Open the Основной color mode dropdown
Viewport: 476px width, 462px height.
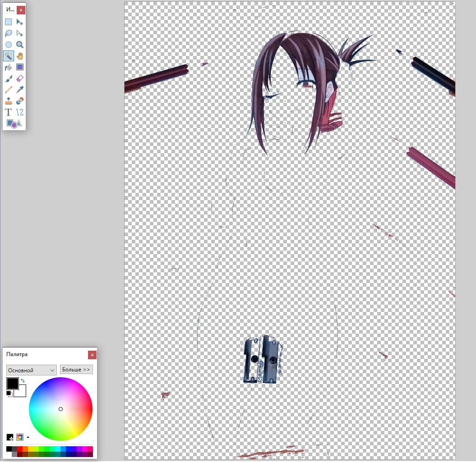click(31, 370)
